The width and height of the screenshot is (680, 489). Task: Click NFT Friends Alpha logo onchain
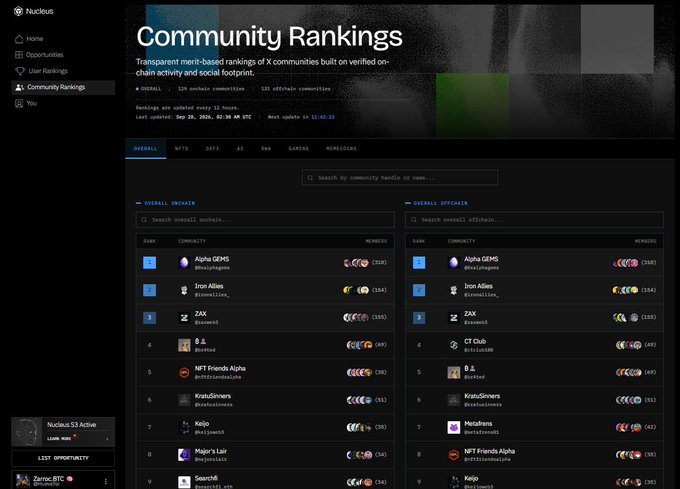tap(184, 372)
